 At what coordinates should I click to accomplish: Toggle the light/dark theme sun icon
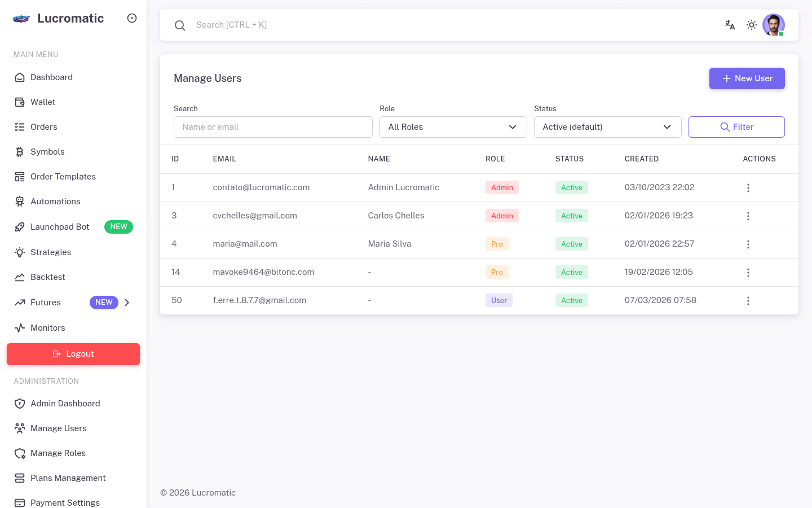[752, 25]
